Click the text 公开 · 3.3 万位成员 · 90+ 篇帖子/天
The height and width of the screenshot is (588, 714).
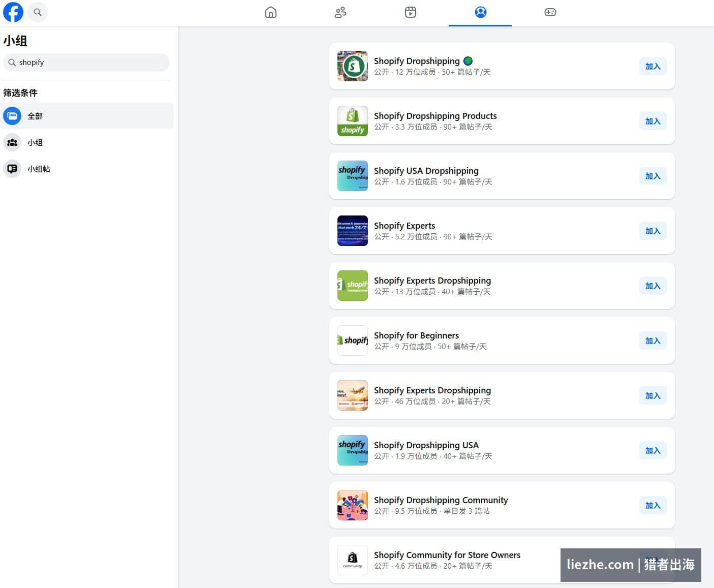pos(433,127)
